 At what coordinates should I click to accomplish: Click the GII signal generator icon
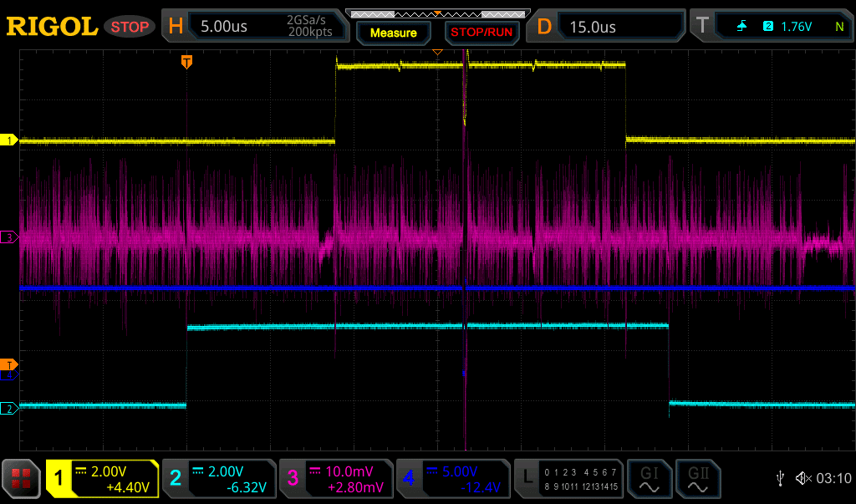coord(698,478)
